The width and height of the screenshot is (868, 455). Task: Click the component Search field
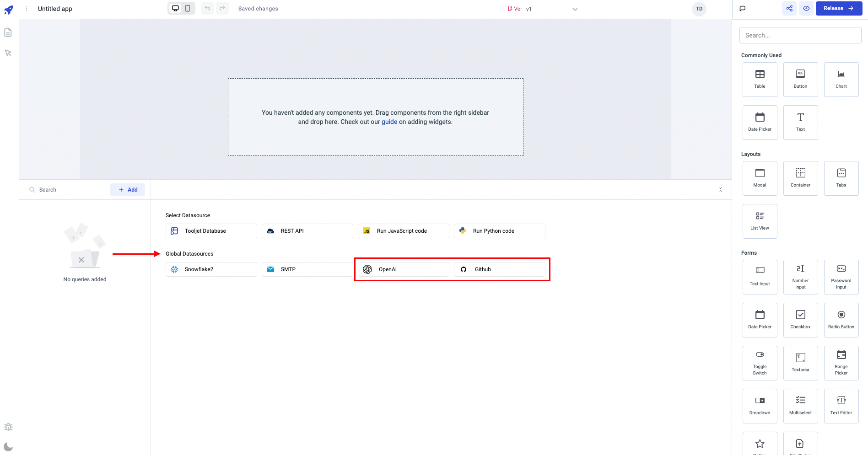point(800,35)
